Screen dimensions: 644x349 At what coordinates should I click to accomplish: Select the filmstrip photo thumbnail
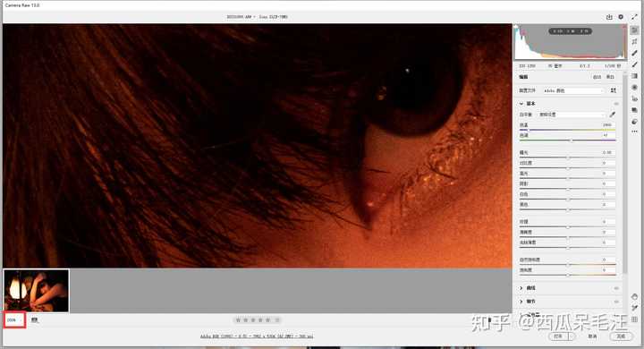[x=36, y=291]
